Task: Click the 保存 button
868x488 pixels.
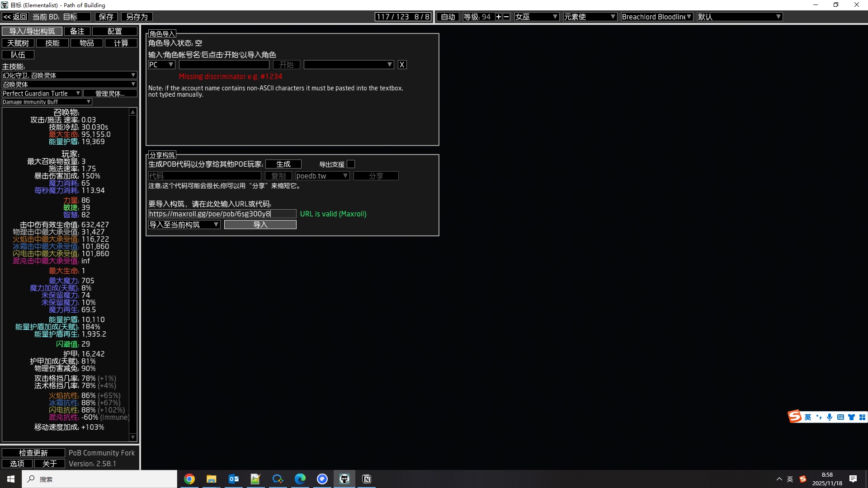Action: pyautogui.click(x=106, y=17)
